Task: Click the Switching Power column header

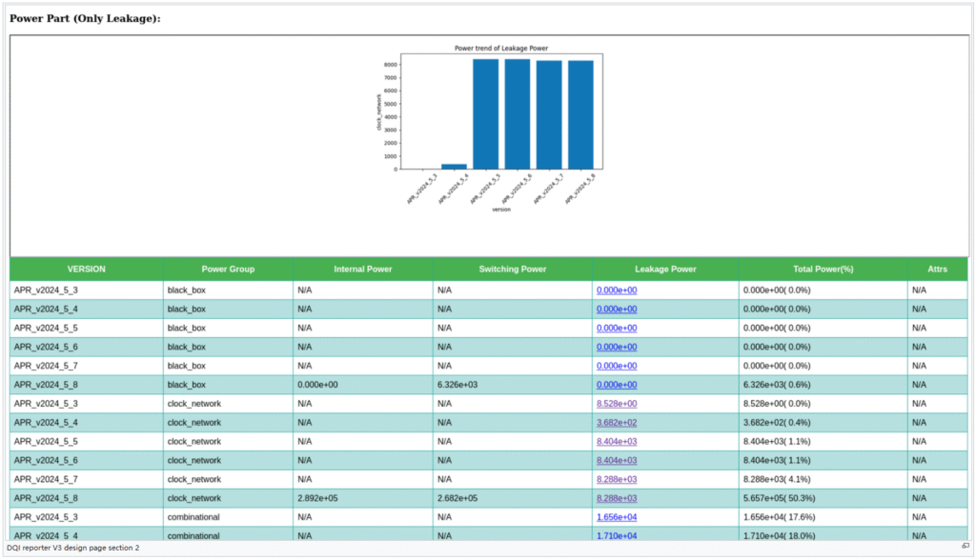Action: (512, 270)
